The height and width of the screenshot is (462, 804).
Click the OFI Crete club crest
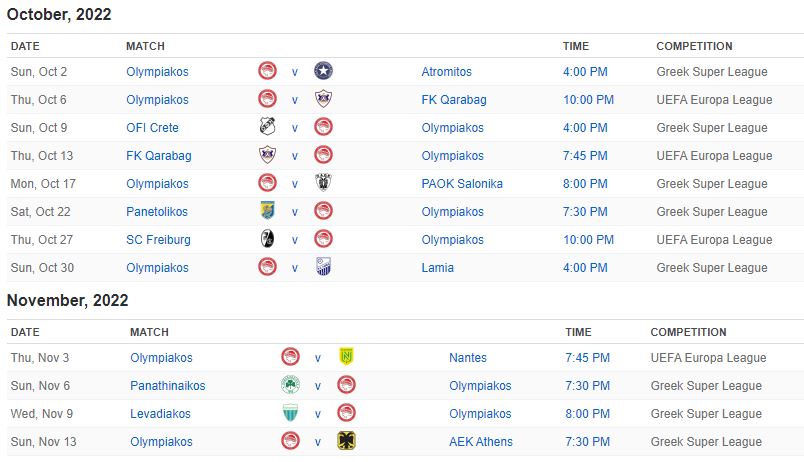pyautogui.click(x=267, y=127)
